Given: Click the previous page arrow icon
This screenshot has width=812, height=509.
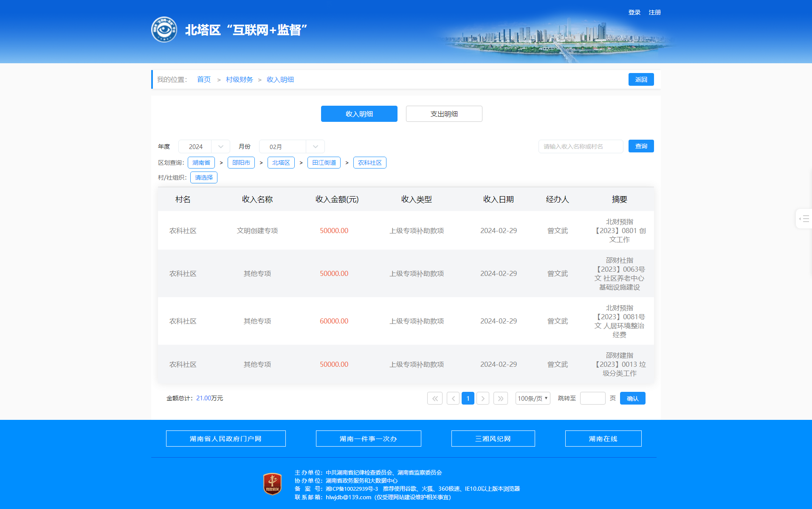Looking at the screenshot, I should (x=453, y=398).
